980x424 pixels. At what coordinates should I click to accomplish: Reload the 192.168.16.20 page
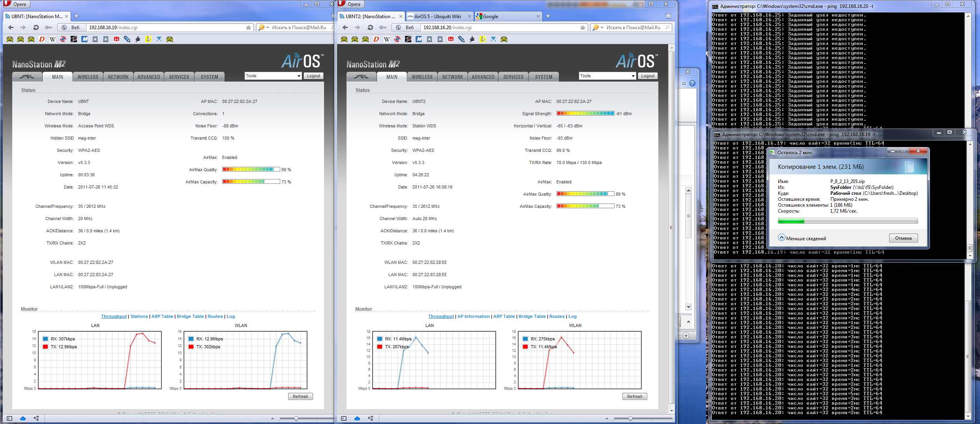point(370,28)
